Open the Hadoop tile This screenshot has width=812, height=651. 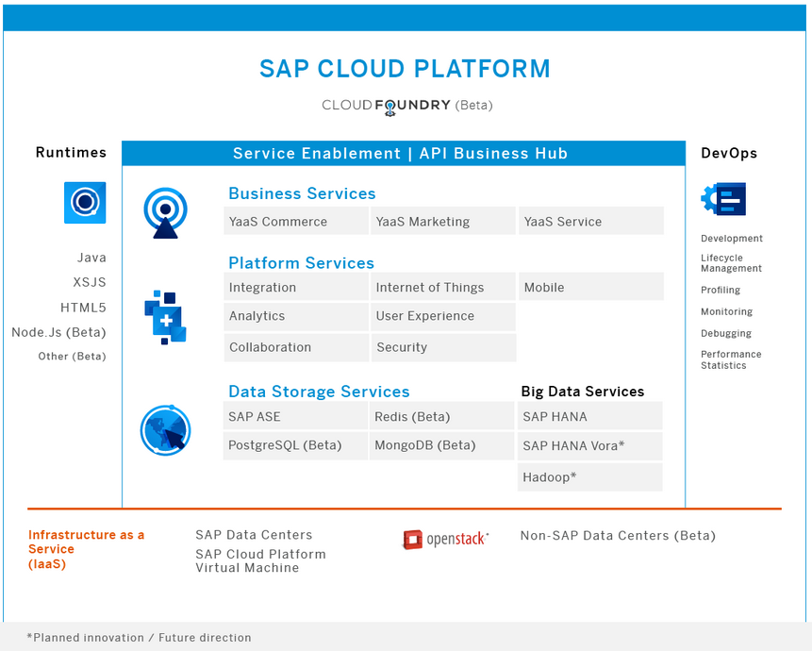589,477
